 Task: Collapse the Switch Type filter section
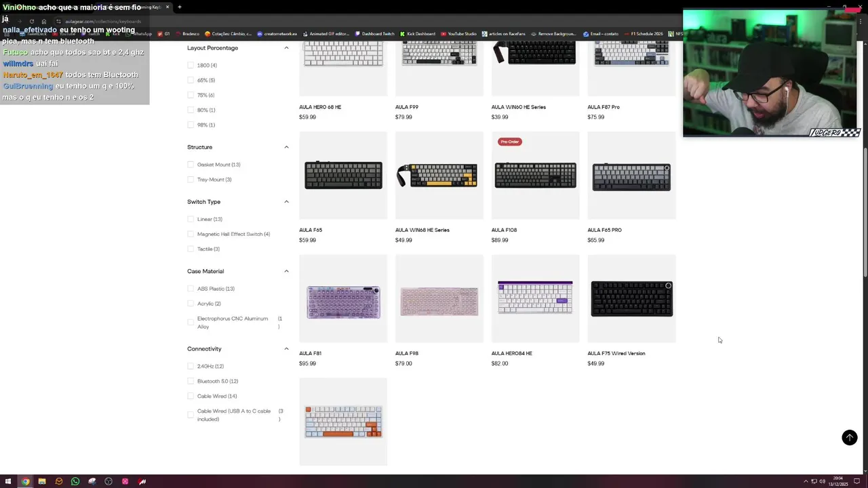tap(286, 202)
